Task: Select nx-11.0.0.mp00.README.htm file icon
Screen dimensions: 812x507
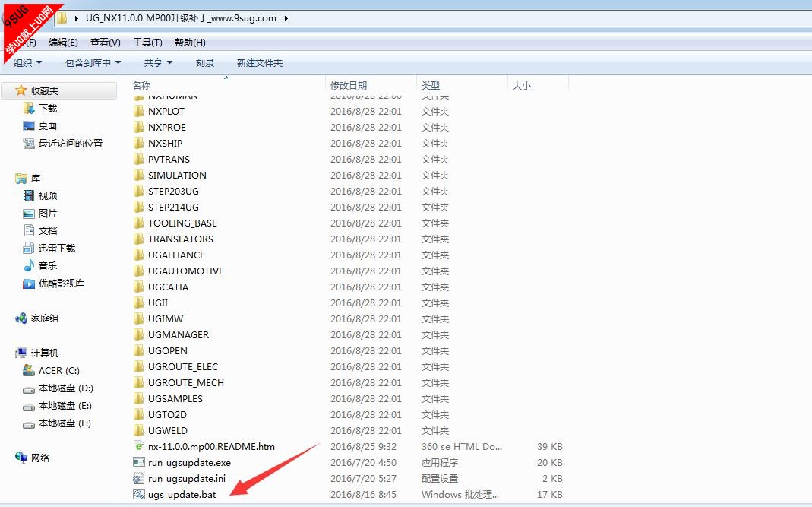Action: (x=139, y=446)
